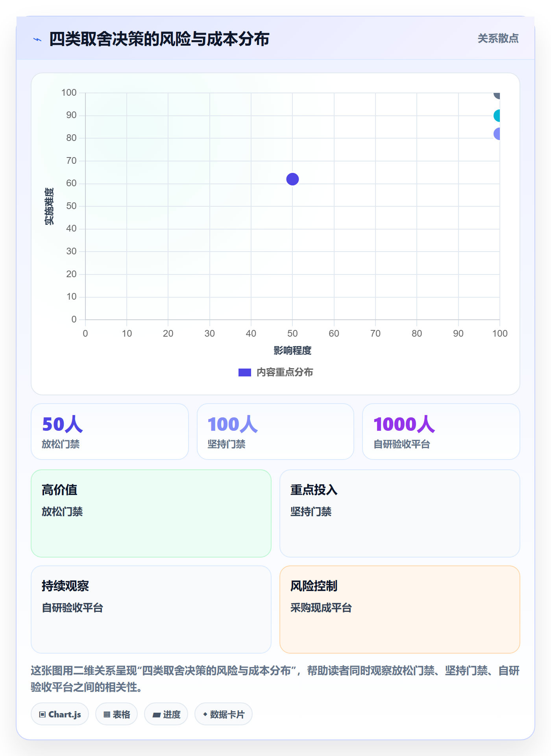The image size is (551, 756).
Task: Select the orange 风险控制 quadrant card
Action: click(400, 610)
